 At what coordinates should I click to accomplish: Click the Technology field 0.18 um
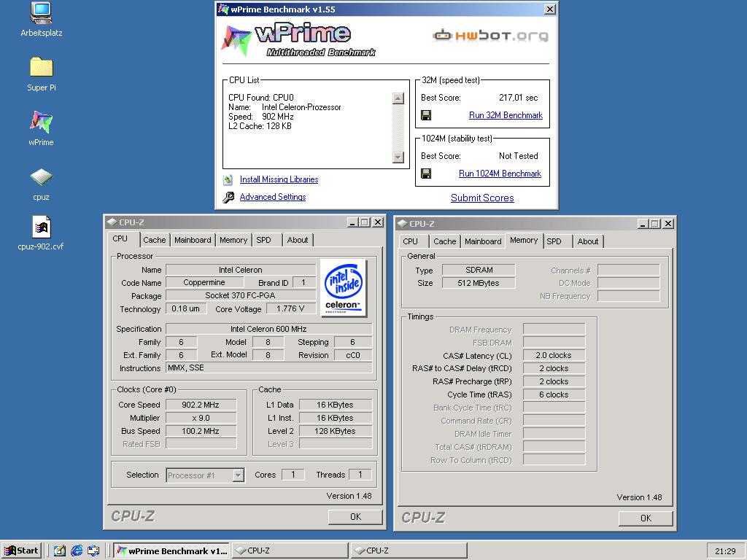click(186, 308)
